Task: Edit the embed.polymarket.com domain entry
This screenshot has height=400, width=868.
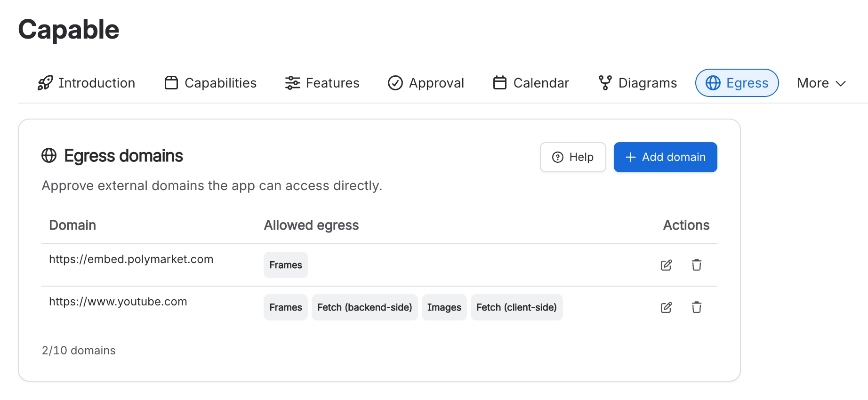Action: pyautogui.click(x=666, y=265)
